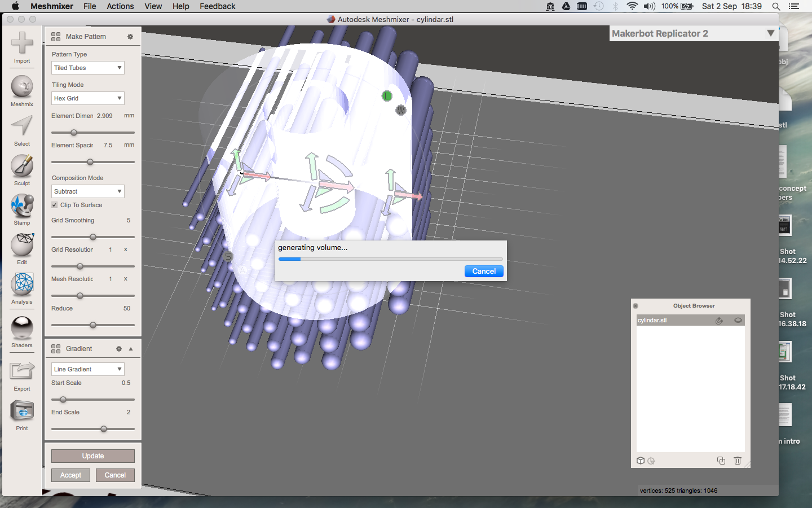Click the cube icon in Object Browser
Image resolution: width=812 pixels, height=508 pixels.
click(x=641, y=461)
